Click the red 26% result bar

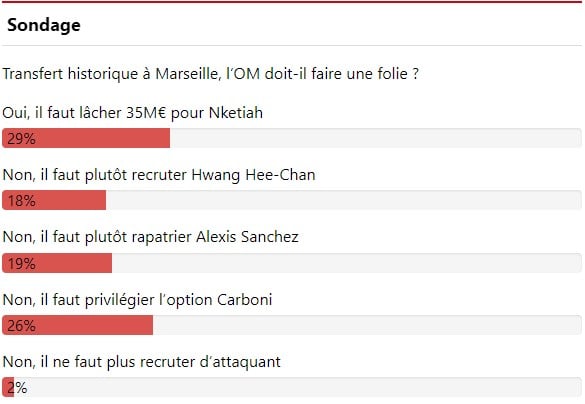[x=77, y=325]
